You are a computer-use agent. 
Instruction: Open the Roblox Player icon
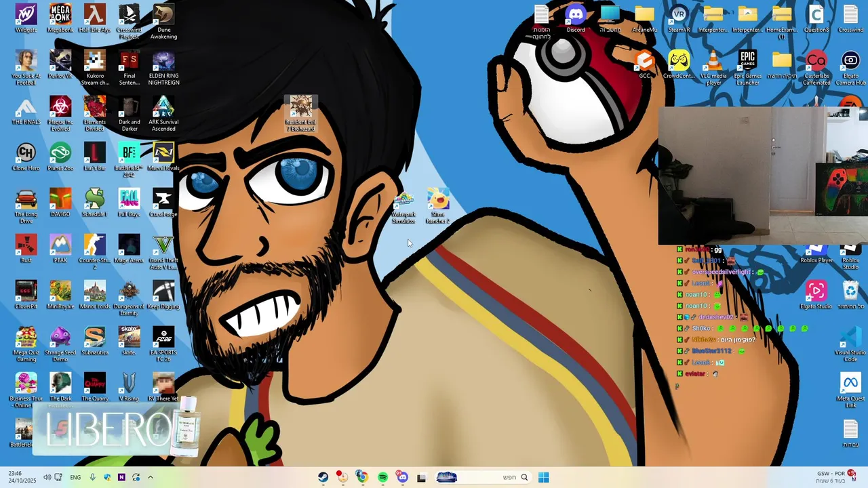click(816, 256)
